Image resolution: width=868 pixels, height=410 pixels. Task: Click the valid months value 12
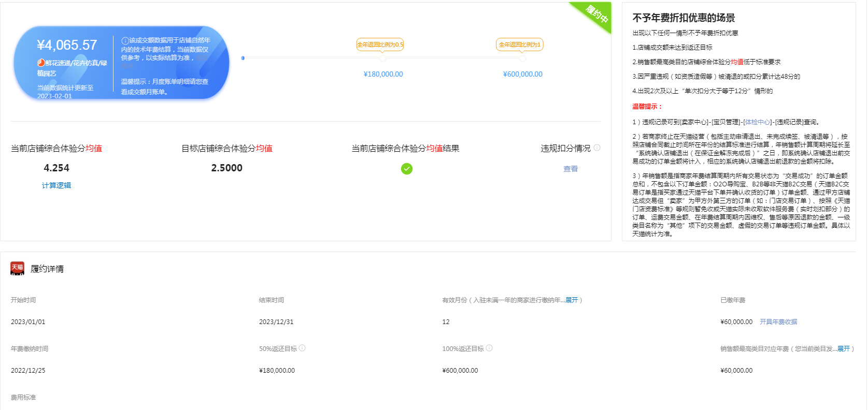click(x=446, y=322)
